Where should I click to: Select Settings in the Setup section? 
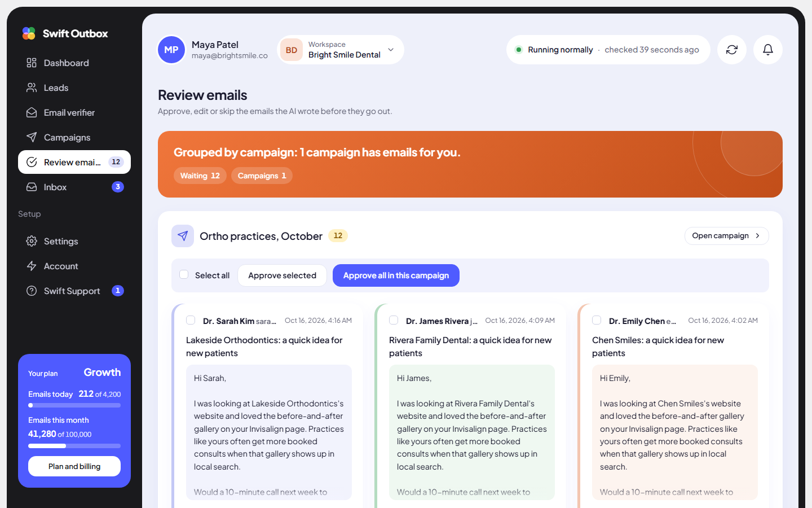point(74,241)
